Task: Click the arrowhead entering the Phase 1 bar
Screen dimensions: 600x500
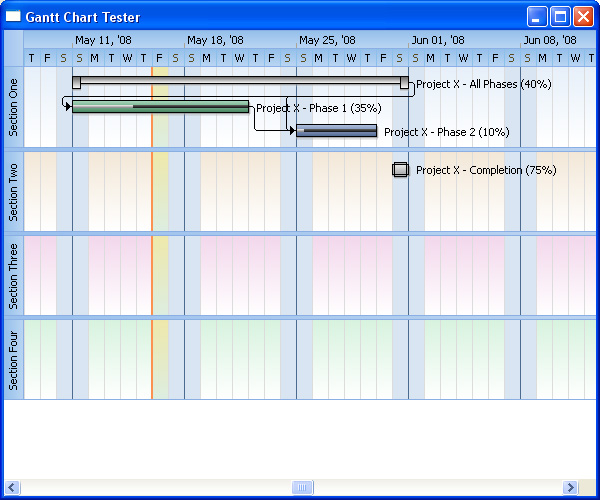Action: click(68, 107)
